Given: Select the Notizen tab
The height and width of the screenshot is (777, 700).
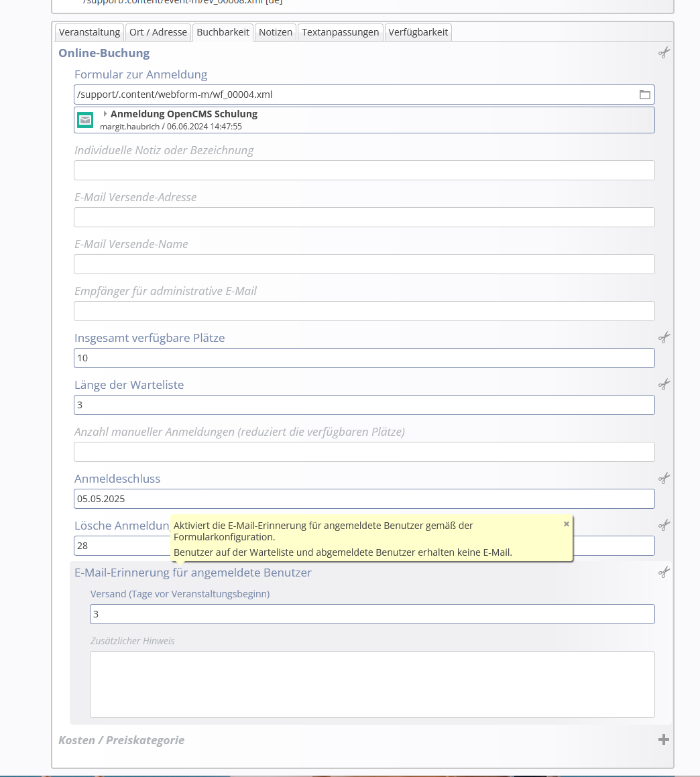Looking at the screenshot, I should point(276,32).
